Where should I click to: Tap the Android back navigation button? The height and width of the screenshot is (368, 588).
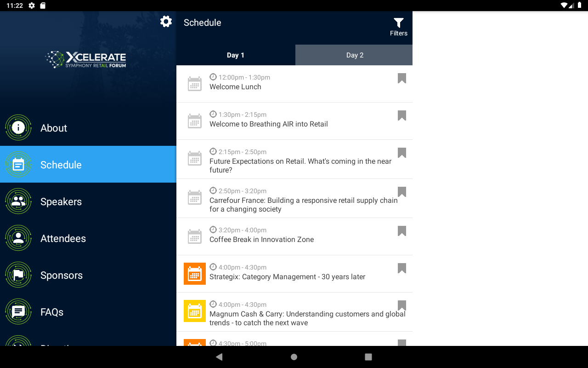tap(219, 357)
